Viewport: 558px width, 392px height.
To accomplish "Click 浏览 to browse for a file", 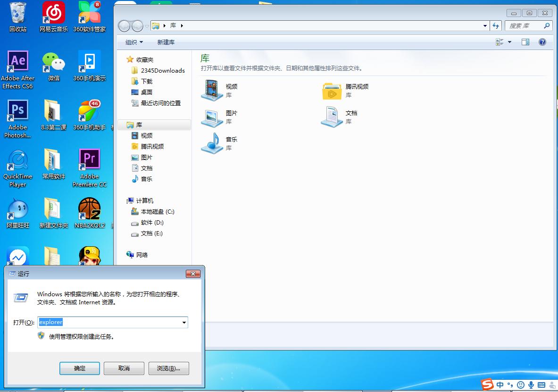I will [168, 368].
